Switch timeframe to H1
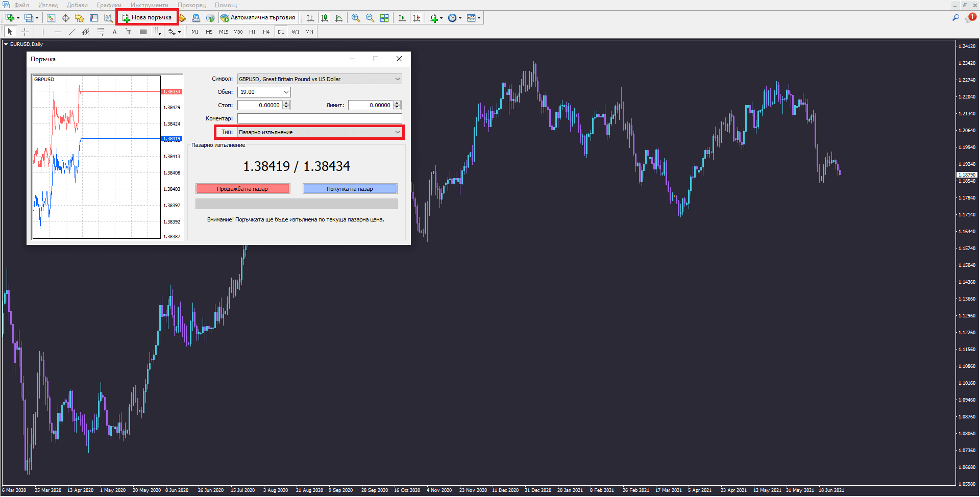Image resolution: width=980 pixels, height=497 pixels. tap(252, 32)
